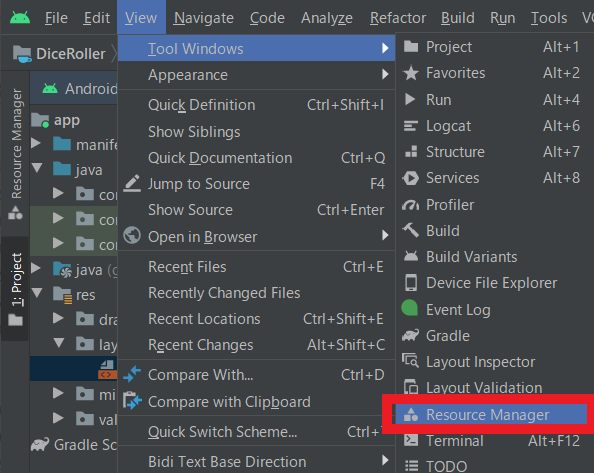Click the Android Studio logo icon
The height and width of the screenshot is (473, 594).
pyautogui.click(x=20, y=17)
